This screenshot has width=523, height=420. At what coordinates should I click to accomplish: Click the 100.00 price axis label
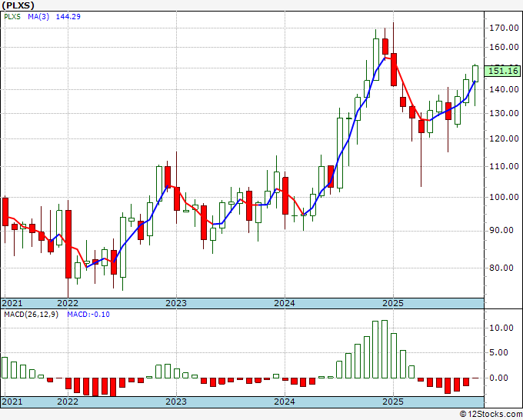coord(504,197)
